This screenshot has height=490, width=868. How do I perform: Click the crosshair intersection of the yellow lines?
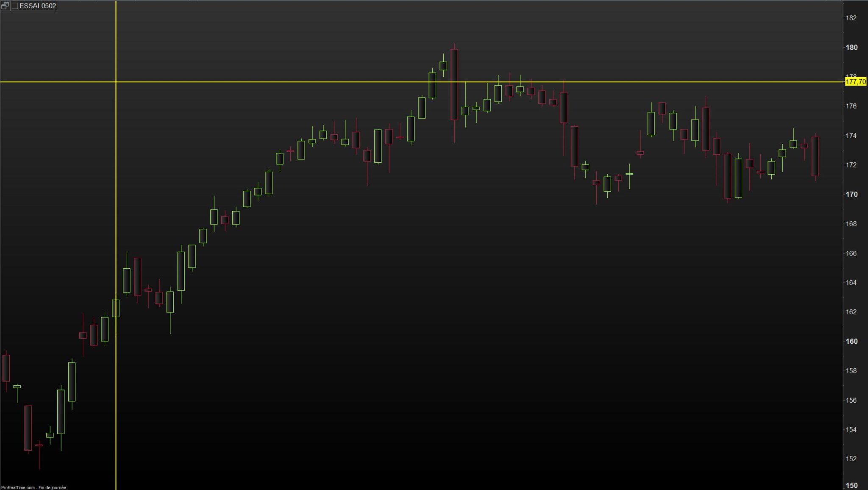[116, 81]
